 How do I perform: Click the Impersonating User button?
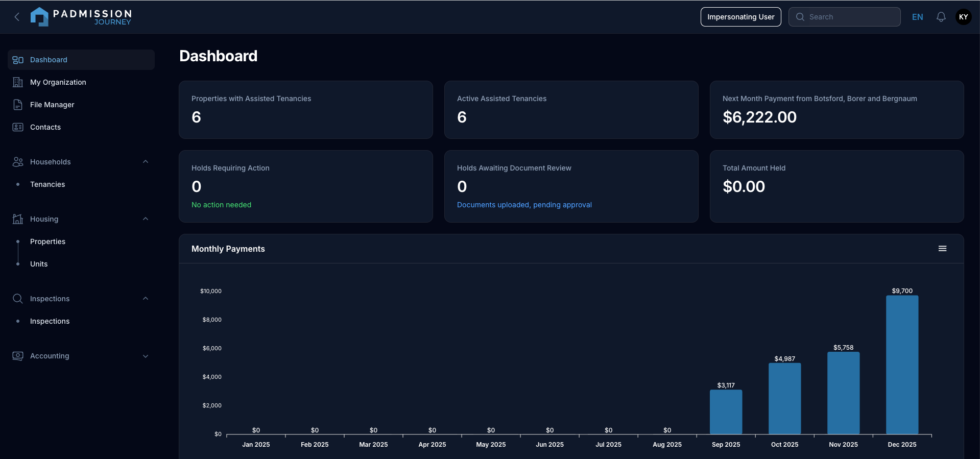[740, 17]
